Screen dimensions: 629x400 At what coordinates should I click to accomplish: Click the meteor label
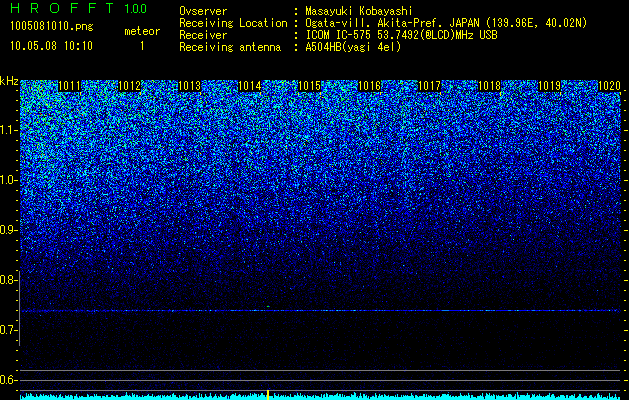[x=142, y=31]
